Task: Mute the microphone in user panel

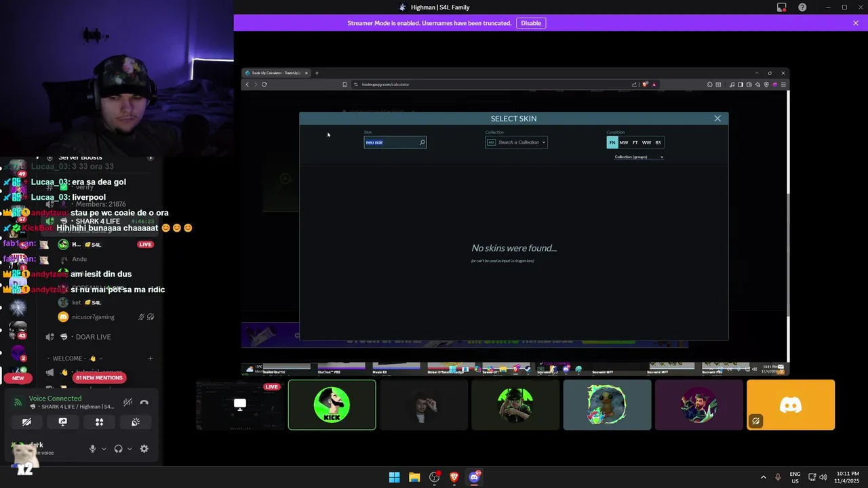Action: point(93,449)
